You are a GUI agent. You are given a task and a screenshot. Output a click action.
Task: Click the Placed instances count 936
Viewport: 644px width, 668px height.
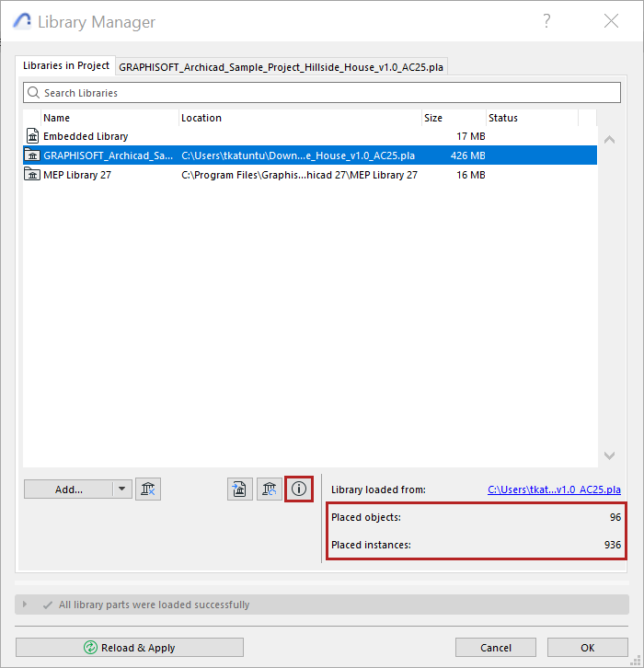(x=613, y=545)
